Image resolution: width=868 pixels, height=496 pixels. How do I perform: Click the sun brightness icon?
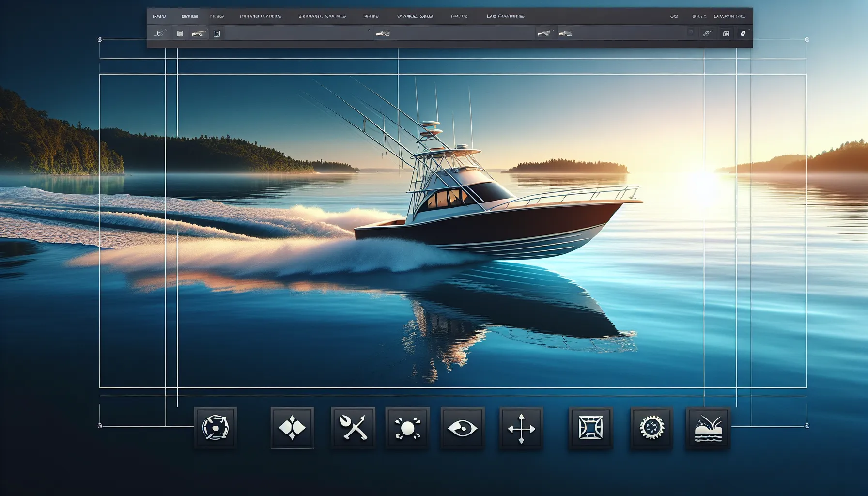[x=407, y=428]
